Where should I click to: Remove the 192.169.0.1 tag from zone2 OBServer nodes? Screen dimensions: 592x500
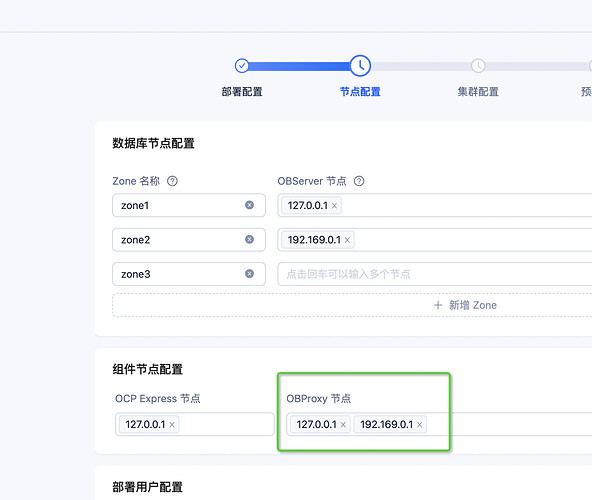(x=347, y=240)
